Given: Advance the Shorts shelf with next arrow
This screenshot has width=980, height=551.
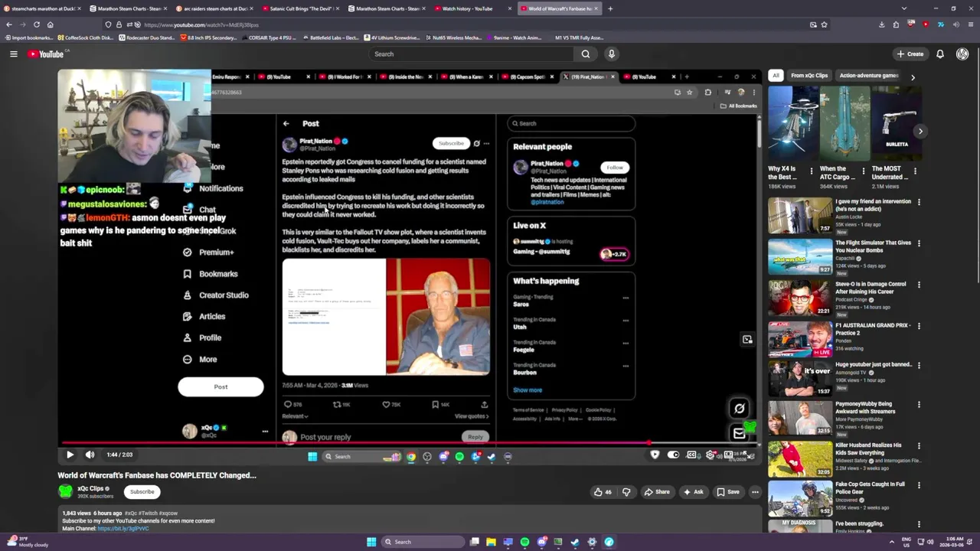Looking at the screenshot, I should pos(920,131).
